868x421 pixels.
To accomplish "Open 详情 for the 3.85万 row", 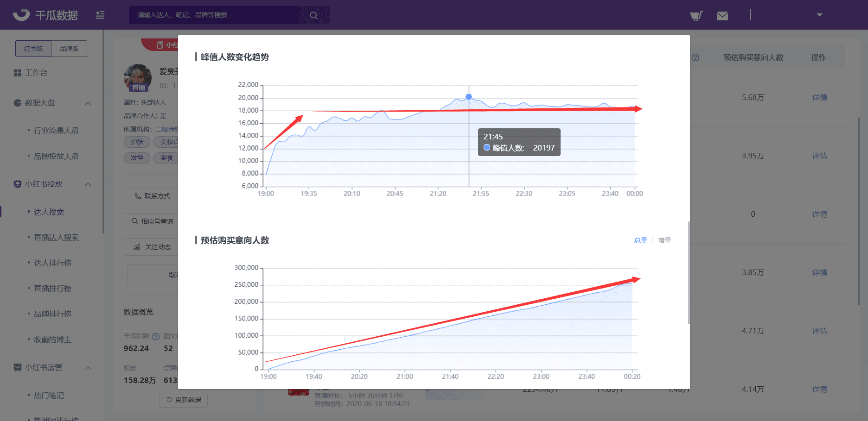I will 819,273.
